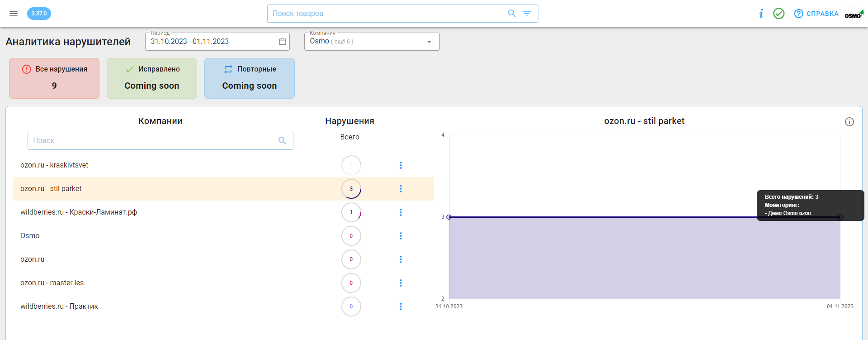The height and width of the screenshot is (340, 868).
Task: Click the chart info icon
Action: pyautogui.click(x=849, y=122)
